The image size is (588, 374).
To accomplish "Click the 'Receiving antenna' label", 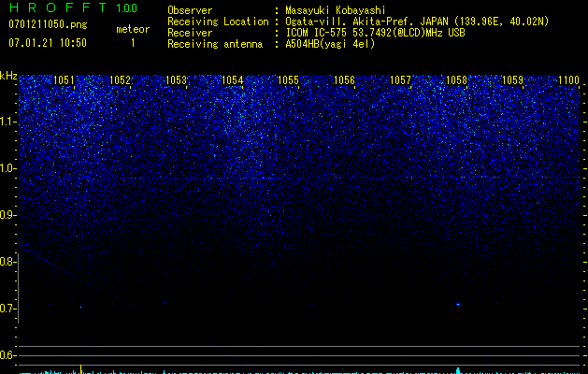I will 215,44.
